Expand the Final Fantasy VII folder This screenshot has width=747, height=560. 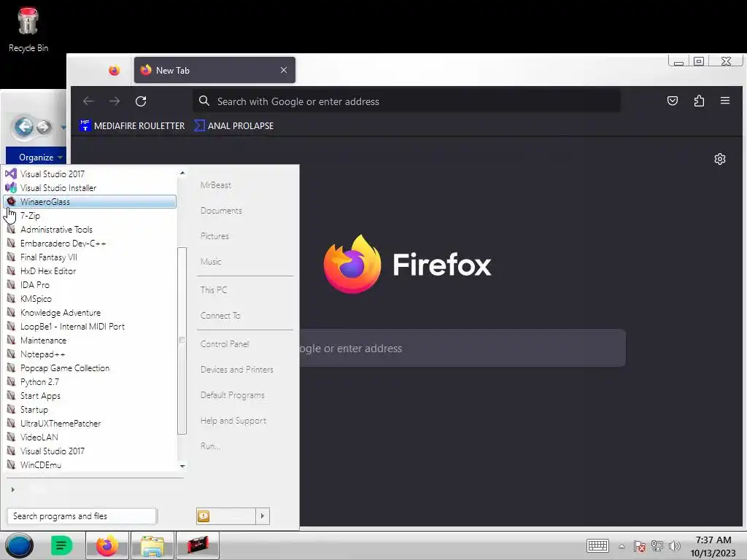90,257
